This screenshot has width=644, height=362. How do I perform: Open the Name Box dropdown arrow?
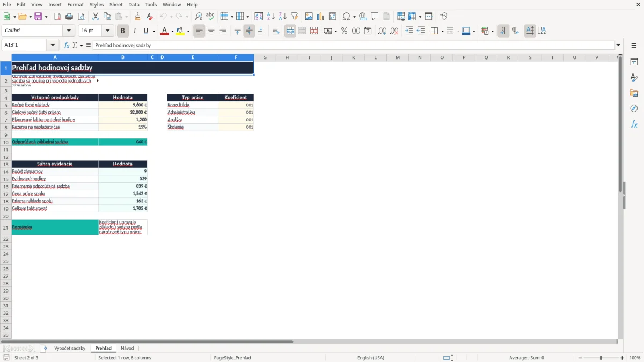53,46
